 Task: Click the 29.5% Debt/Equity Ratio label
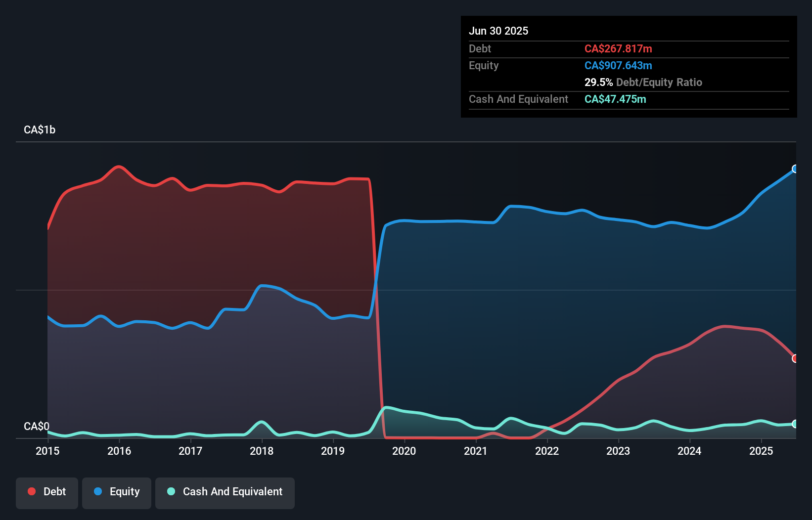click(x=643, y=82)
